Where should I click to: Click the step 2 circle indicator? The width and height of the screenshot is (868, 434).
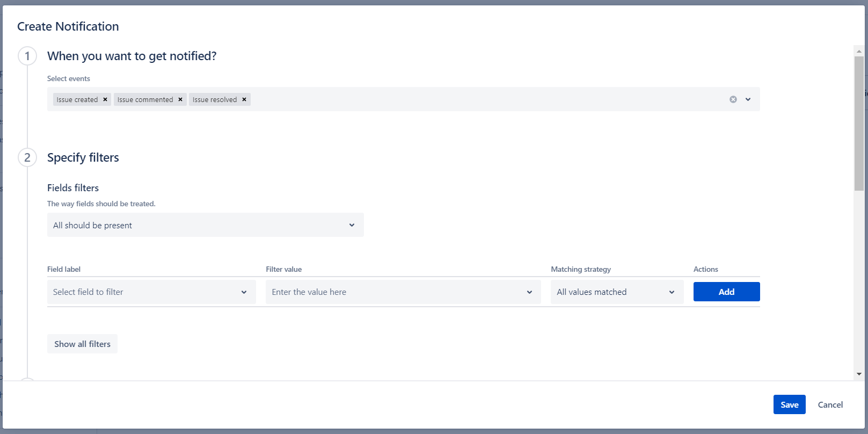pos(27,157)
